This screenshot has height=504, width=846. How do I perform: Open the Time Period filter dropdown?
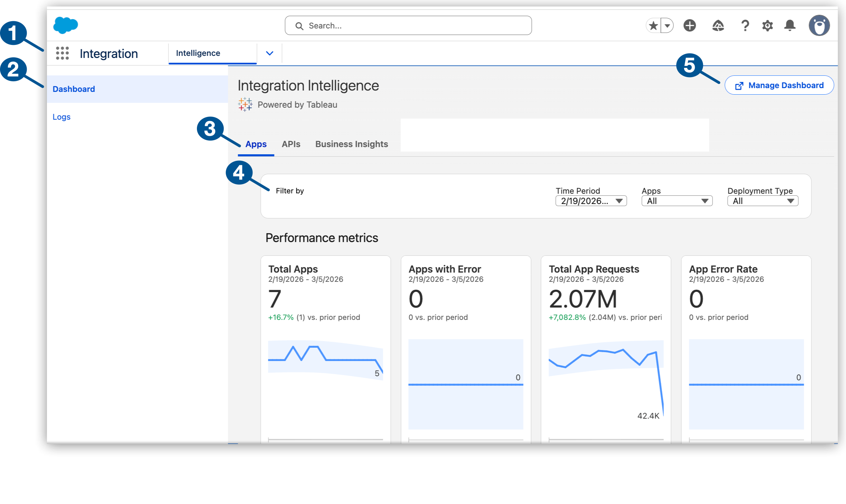pyautogui.click(x=591, y=201)
